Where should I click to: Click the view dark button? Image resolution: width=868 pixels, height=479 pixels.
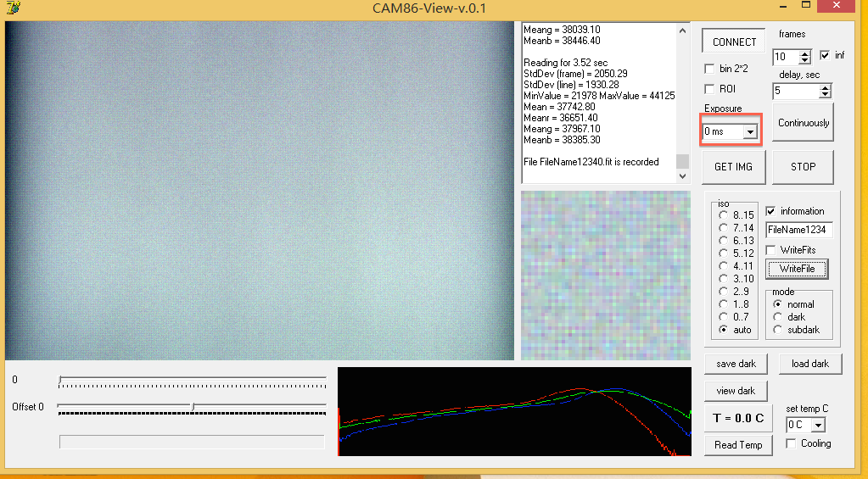click(x=736, y=391)
